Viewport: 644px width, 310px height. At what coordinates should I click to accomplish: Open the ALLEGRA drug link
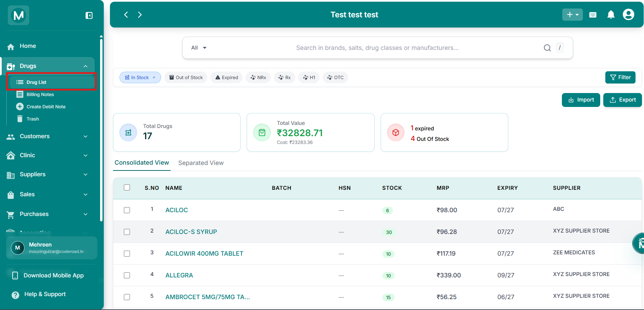[x=179, y=275]
